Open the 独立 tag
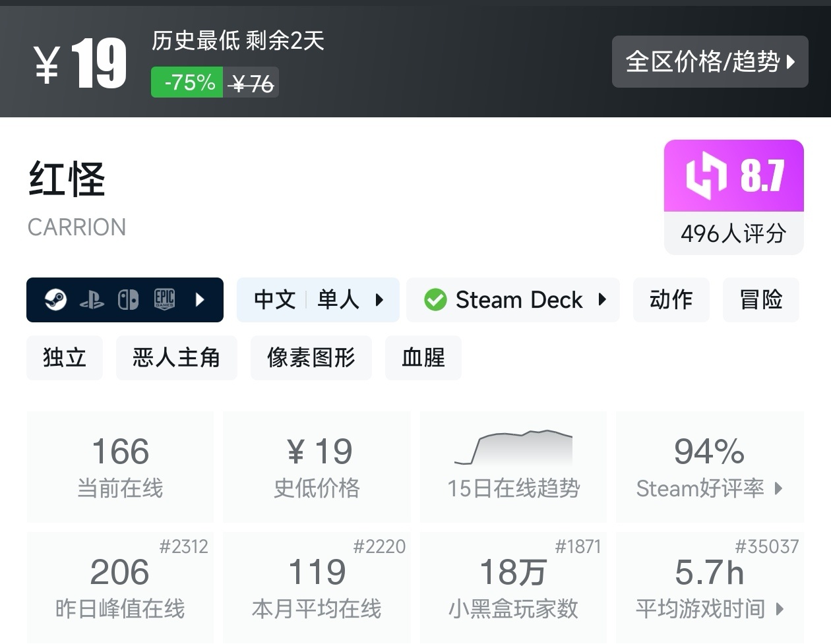 65,357
